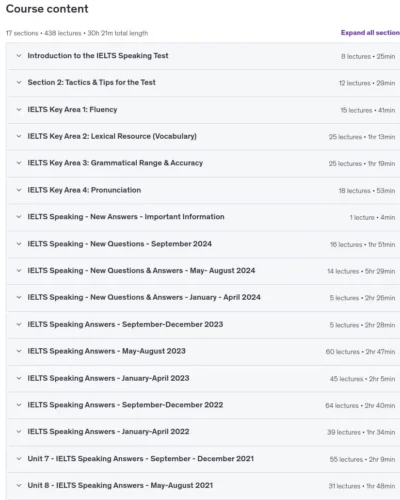Screen dimensions: 400x500
Task: Open the January - April 2024 section title
Action: point(144,297)
